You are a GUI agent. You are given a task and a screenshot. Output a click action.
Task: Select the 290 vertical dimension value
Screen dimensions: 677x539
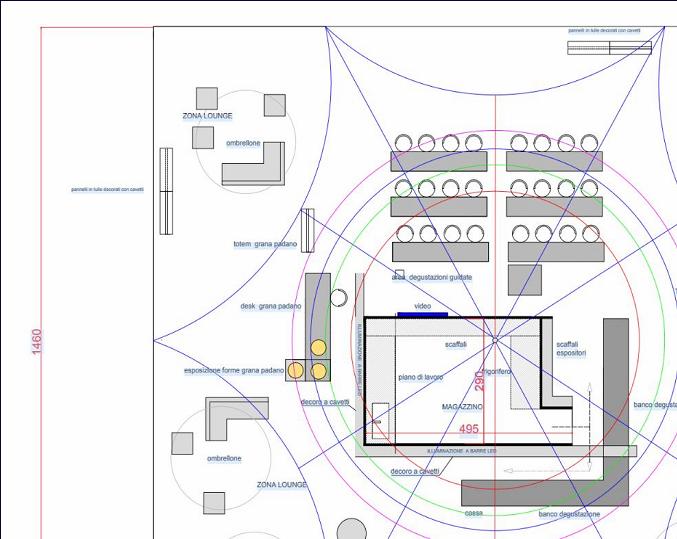tap(480, 380)
